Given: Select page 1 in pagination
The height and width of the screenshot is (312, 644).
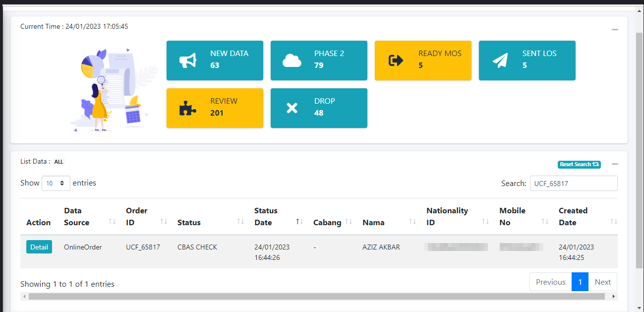Looking at the screenshot, I should [580, 282].
